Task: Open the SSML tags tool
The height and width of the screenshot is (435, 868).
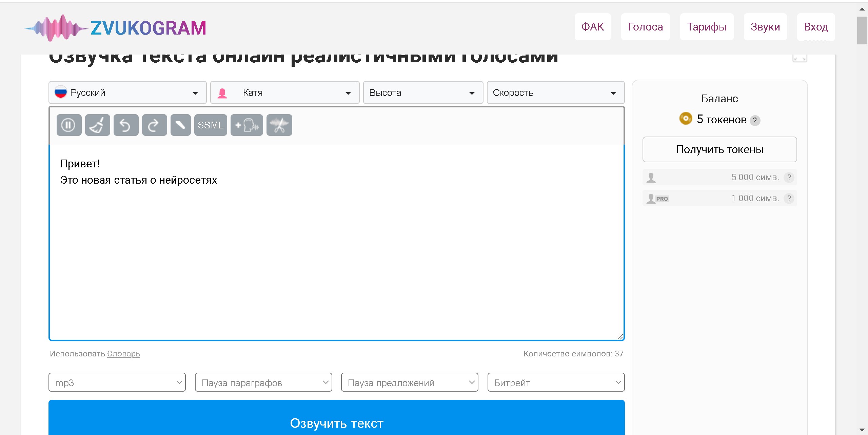Action: click(x=211, y=125)
